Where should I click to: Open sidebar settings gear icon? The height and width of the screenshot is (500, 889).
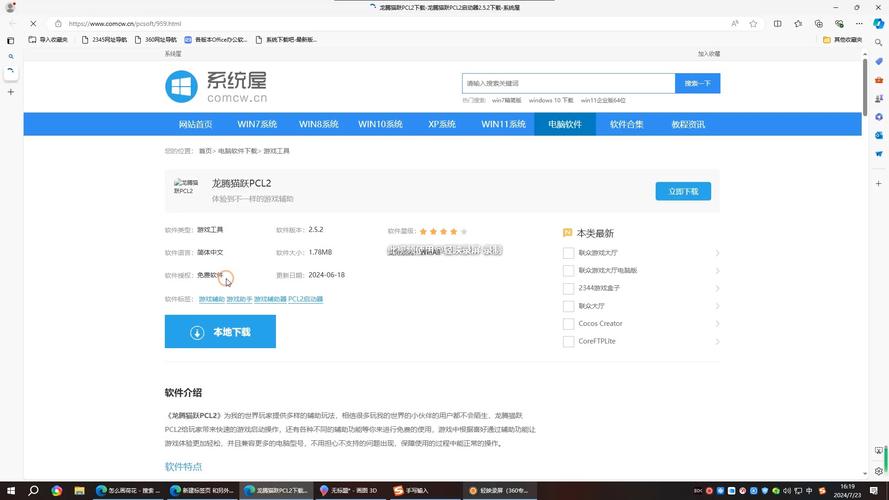[878, 471]
